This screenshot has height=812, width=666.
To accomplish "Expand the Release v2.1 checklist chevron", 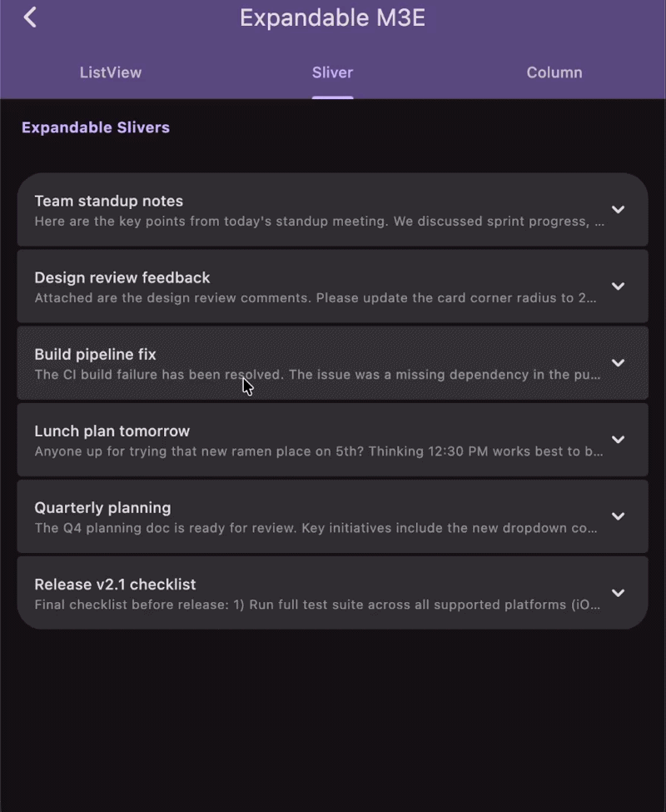I will click(619, 593).
